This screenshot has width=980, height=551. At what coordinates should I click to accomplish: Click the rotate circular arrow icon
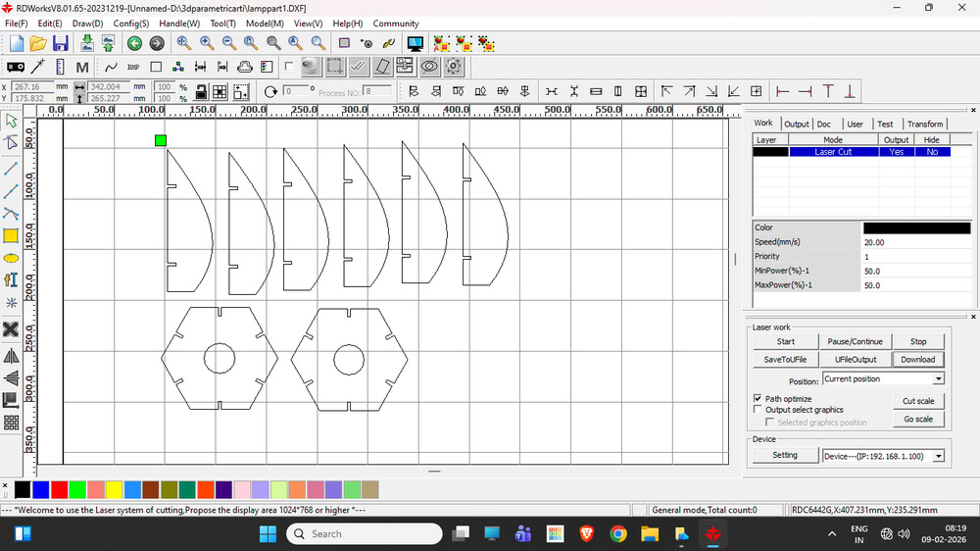[270, 91]
